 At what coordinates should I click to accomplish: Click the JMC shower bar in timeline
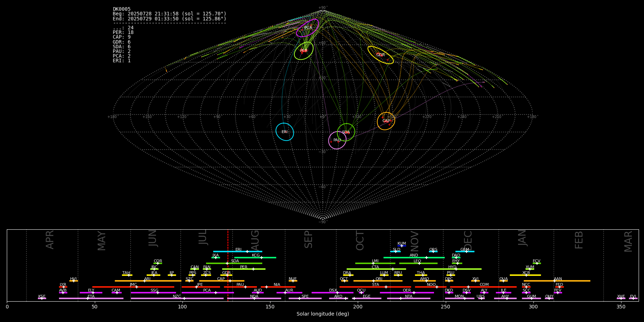[133, 287]
